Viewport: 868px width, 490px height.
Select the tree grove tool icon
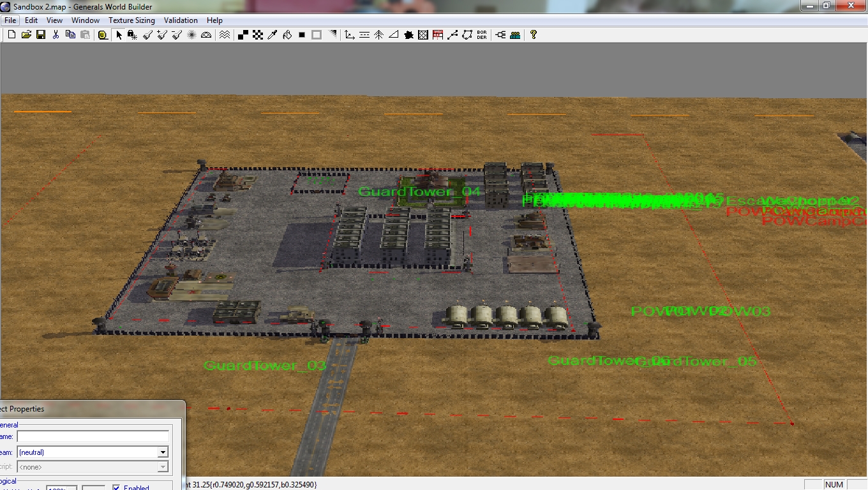coord(378,35)
